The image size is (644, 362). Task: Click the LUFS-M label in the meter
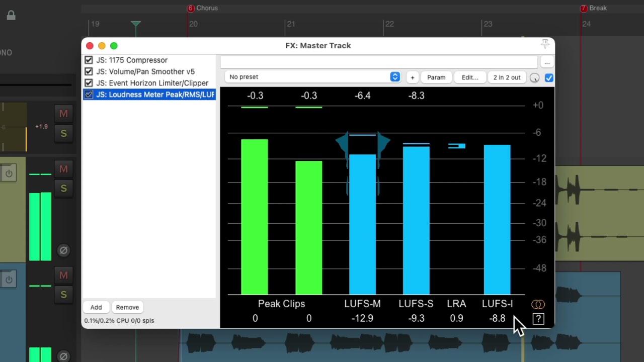(x=362, y=304)
